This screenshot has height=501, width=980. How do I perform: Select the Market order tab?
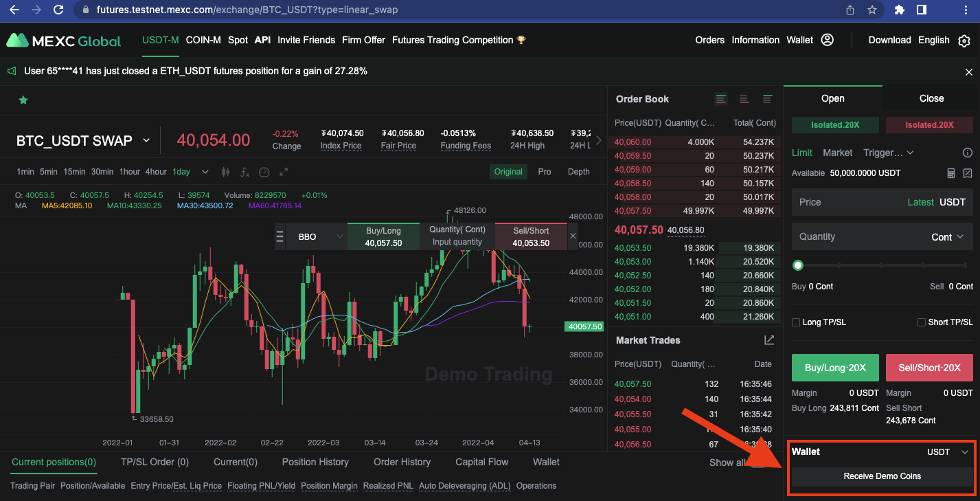[837, 153]
